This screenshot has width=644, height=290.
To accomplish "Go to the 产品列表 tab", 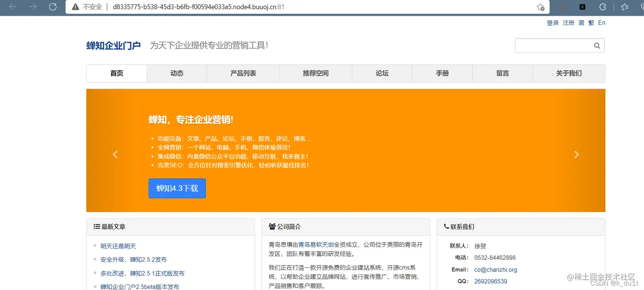I will pyautogui.click(x=243, y=73).
